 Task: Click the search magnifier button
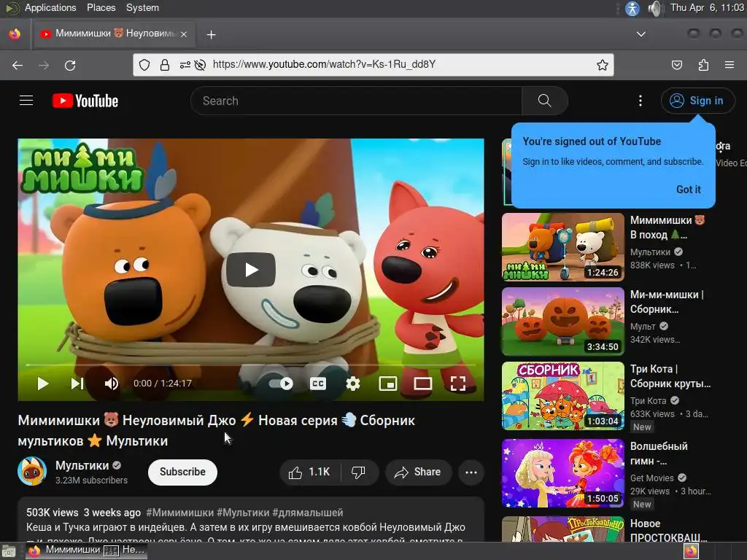544,101
